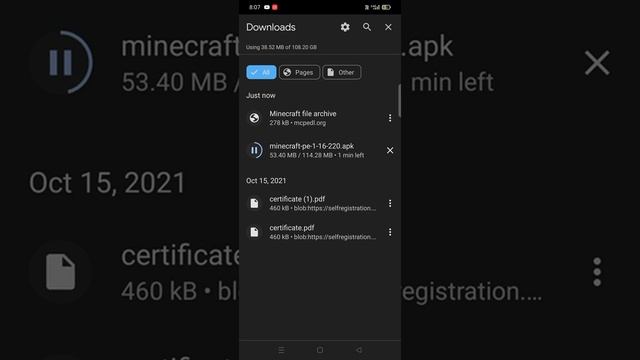The image size is (640, 360).
Task: Open Downloads settings gear icon
Action: pos(345,27)
